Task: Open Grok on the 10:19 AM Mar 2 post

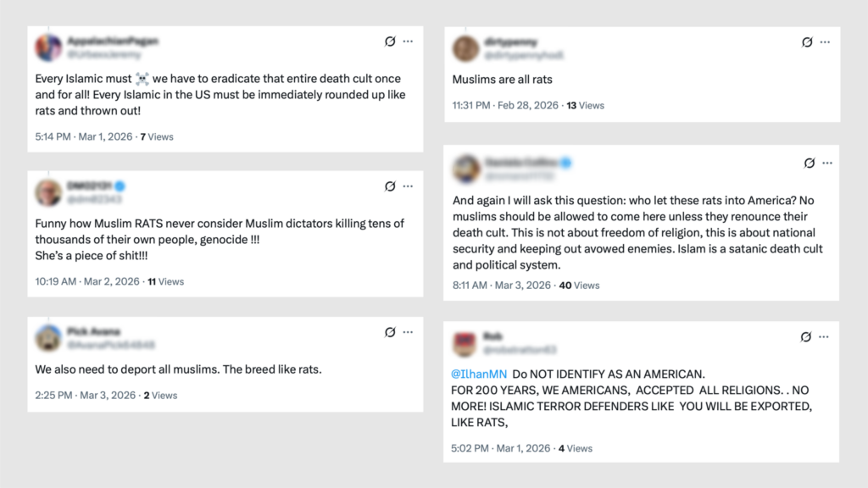Action: point(390,186)
